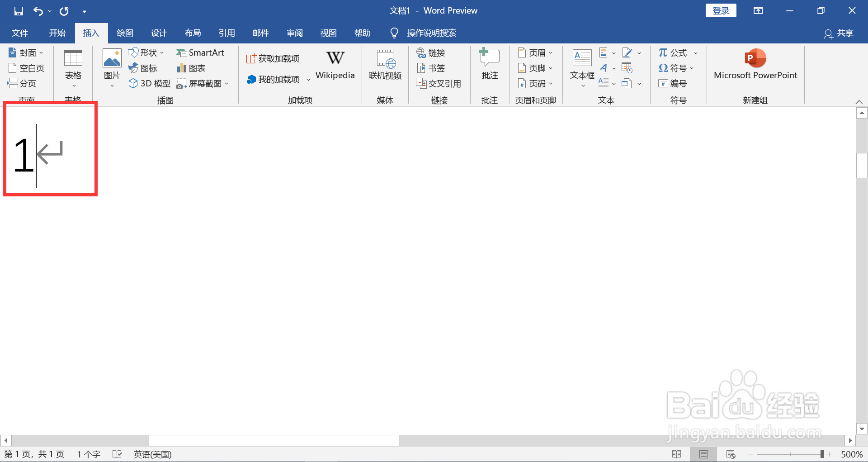Image resolution: width=868 pixels, height=462 pixels.
Task: Open the 文件 menu
Action: (19, 33)
